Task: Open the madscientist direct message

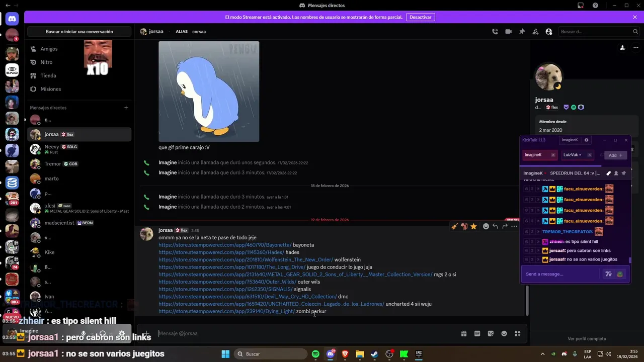Action: click(x=79, y=223)
